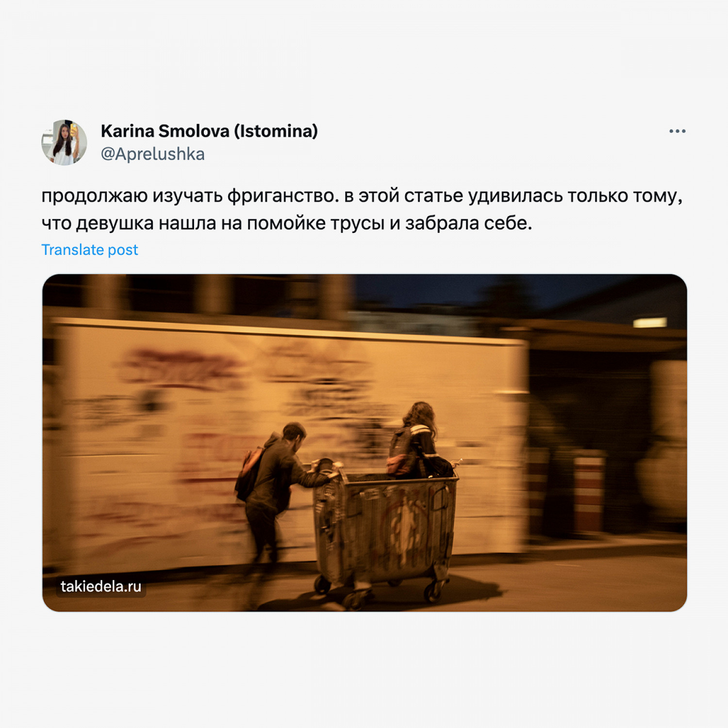This screenshot has width=728, height=728.
Task: Open the Karina Smolova (Istomina) display name
Action: pos(209,131)
